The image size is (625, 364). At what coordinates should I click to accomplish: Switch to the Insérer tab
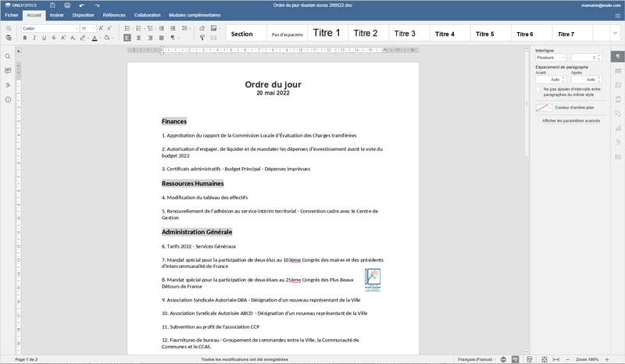(56, 15)
